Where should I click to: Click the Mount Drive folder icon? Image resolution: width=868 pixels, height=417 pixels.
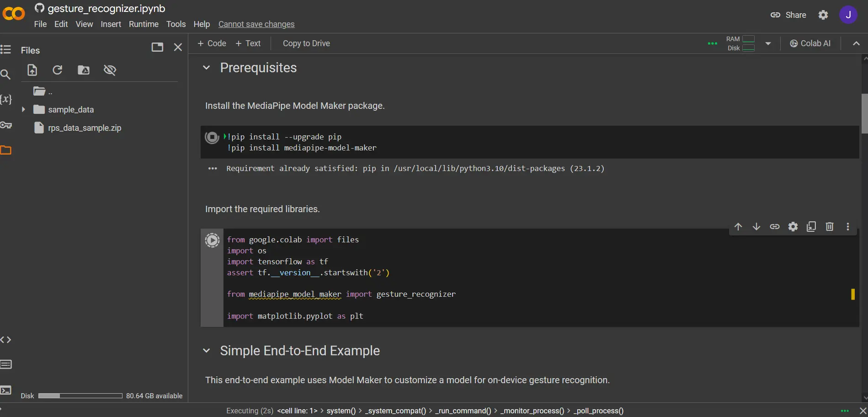(x=84, y=70)
